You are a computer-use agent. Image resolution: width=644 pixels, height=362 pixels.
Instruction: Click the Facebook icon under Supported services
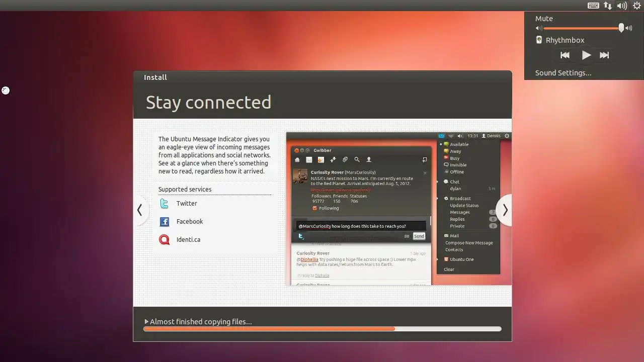(164, 222)
